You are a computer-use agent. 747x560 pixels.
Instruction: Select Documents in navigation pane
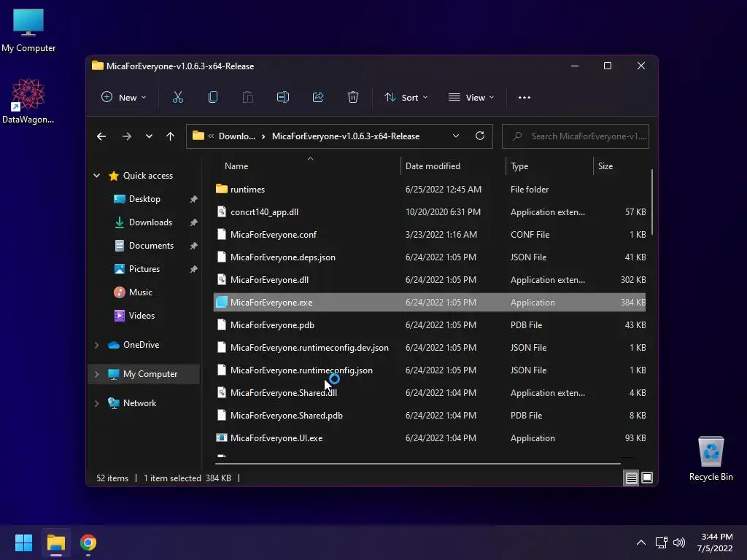[150, 246]
